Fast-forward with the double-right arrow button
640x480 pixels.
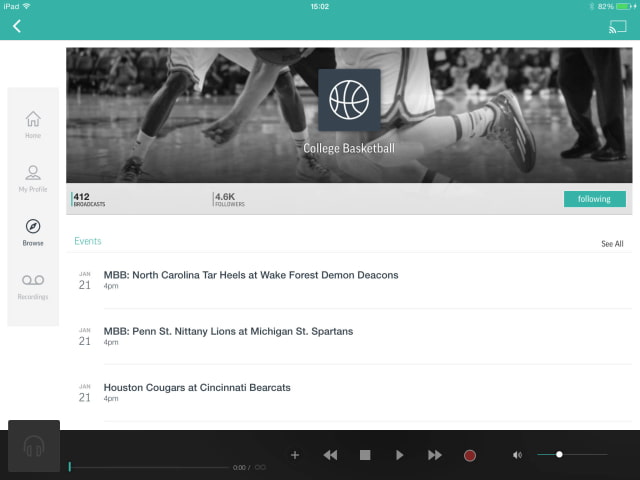[435, 455]
